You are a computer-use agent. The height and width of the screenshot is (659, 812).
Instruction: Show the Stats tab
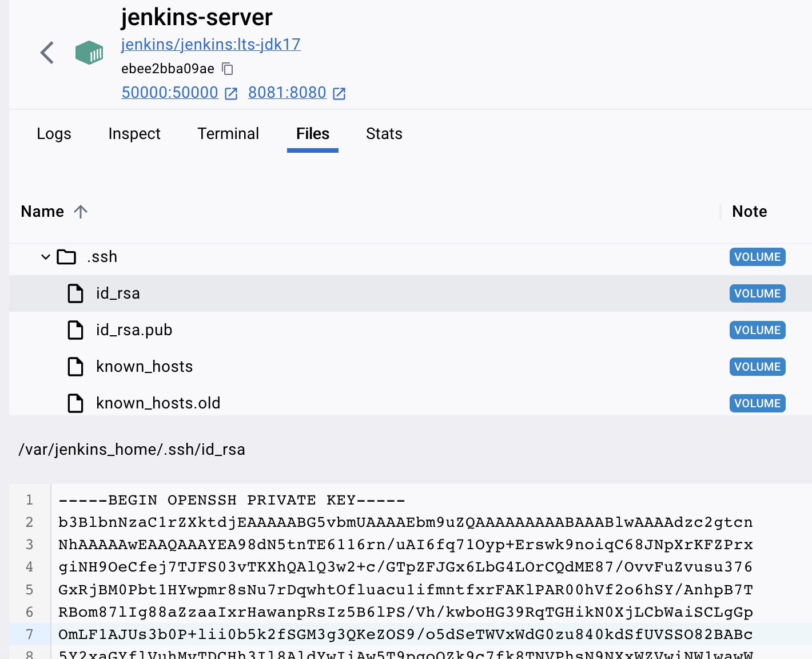384,134
